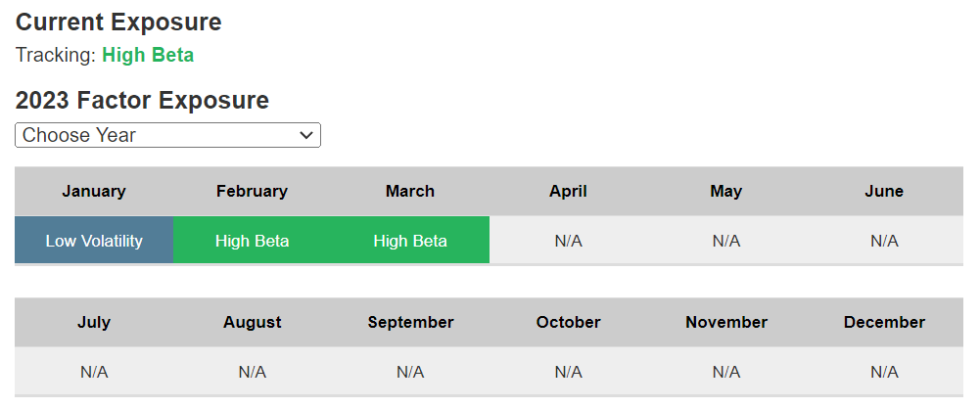
Task: Click the September N/A cell
Action: 410,372
